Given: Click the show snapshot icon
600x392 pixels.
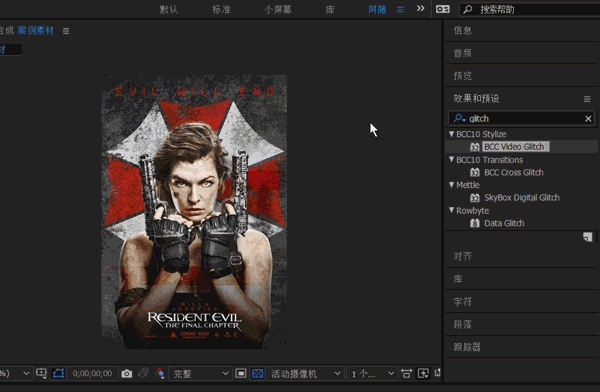Looking at the screenshot, I should 143,373.
